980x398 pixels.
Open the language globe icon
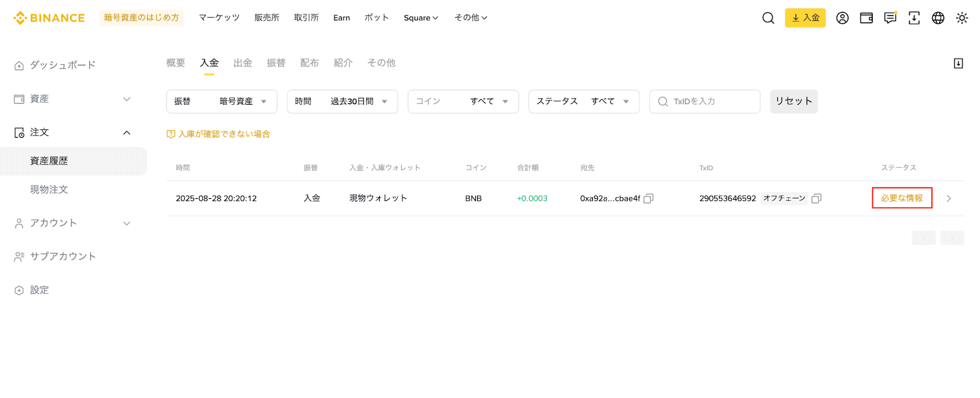click(938, 18)
